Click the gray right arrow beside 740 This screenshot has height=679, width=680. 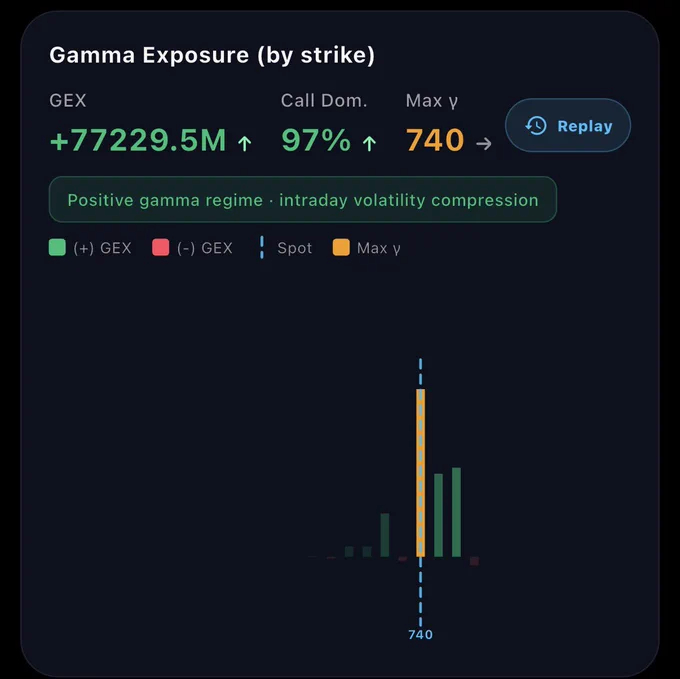[484, 144]
